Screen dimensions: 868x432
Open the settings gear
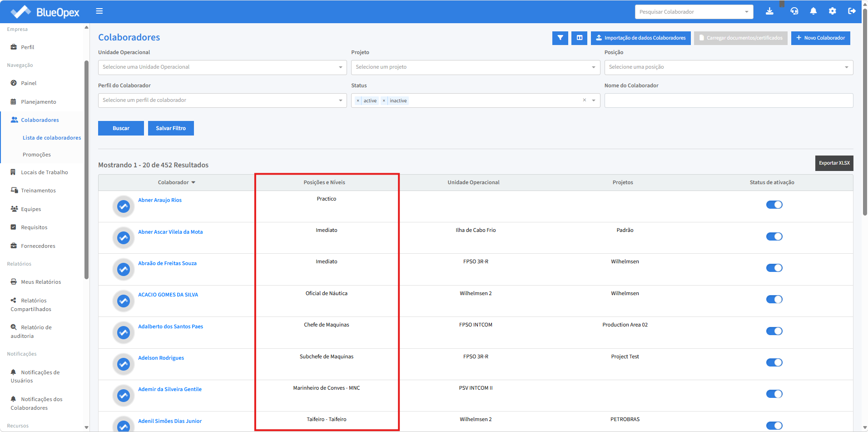833,11
